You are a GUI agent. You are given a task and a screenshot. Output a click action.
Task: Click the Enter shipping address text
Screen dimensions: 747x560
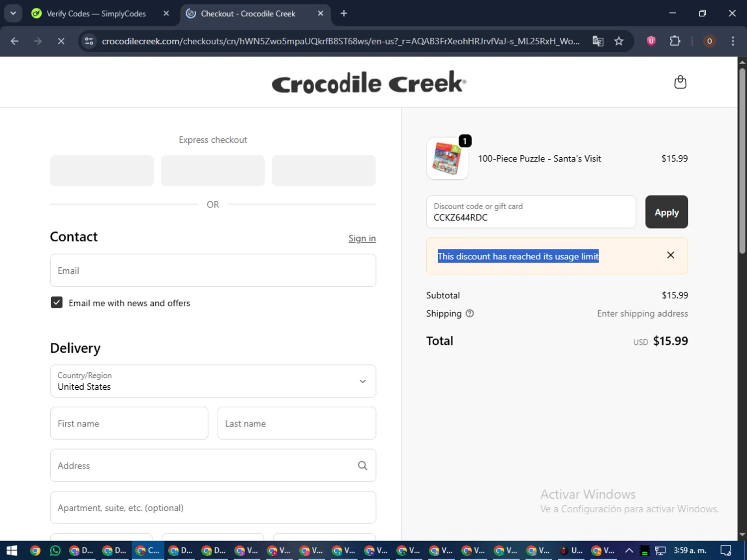642,314
